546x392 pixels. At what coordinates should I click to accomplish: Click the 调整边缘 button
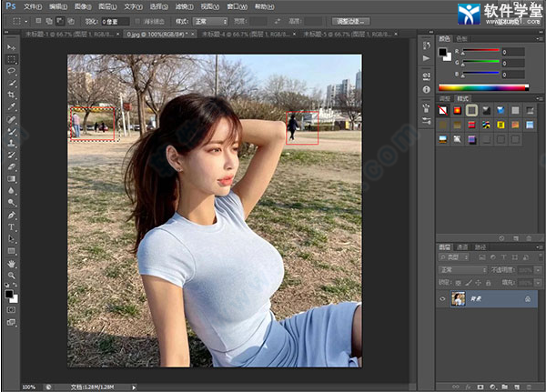coord(350,19)
